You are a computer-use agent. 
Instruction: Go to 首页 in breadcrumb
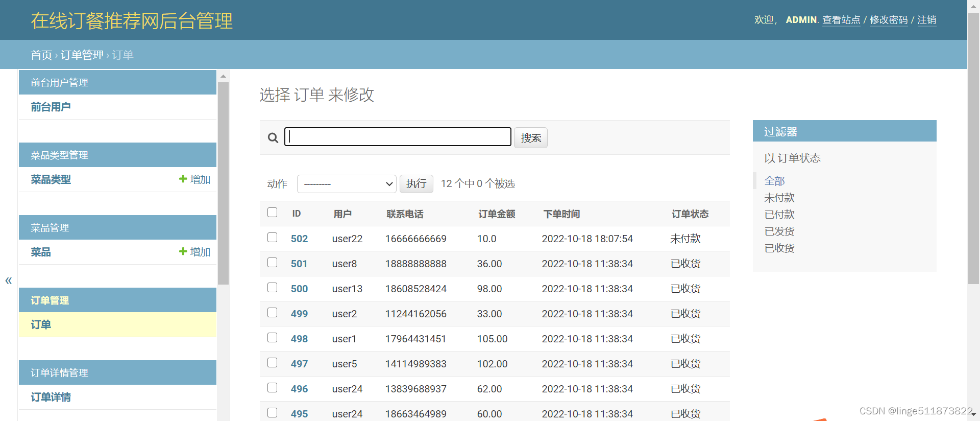pos(41,55)
